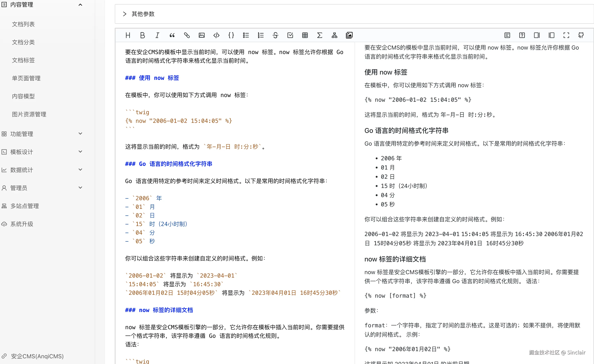Expand the 模板设计 menu chevron
The width and height of the screenshot is (594, 364).
(x=81, y=152)
